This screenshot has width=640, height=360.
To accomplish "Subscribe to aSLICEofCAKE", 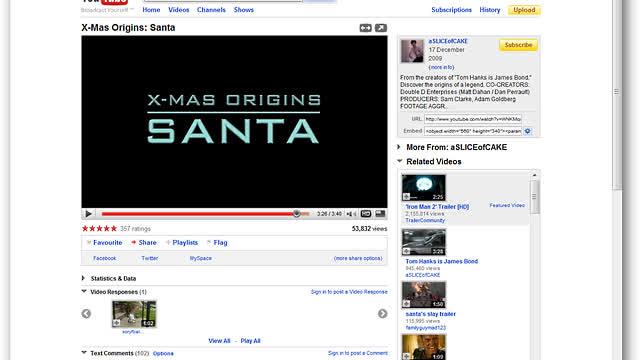I will [x=518, y=45].
